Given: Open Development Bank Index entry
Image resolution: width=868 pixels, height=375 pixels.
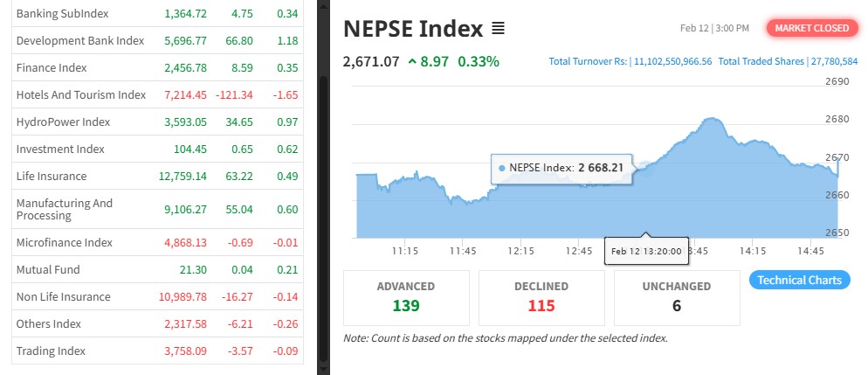Looking at the screenshot, I should (x=79, y=40).
